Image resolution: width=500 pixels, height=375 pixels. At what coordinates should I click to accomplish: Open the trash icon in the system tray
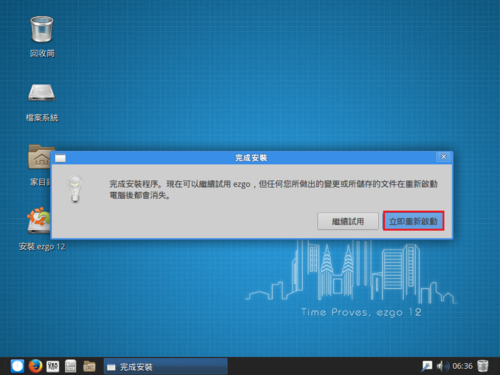click(483, 366)
